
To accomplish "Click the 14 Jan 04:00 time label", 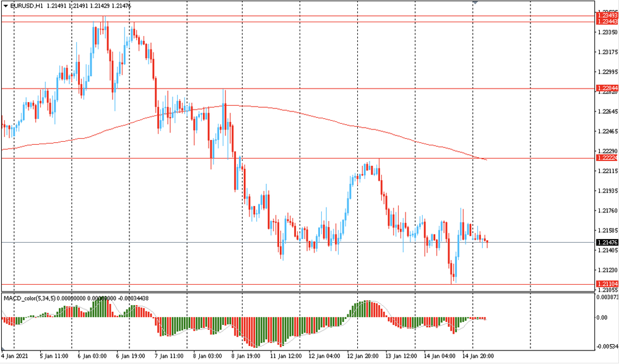I will [441, 356].
